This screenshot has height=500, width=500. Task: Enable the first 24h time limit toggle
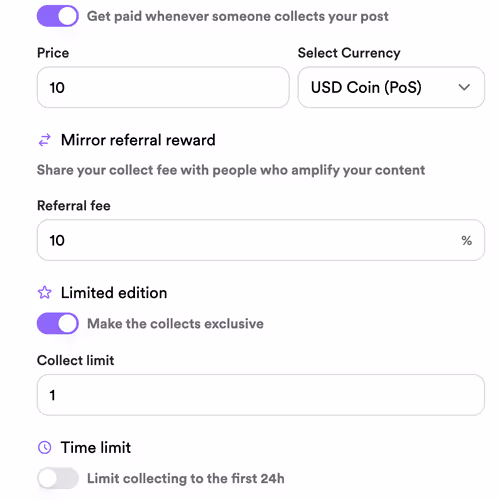(58, 478)
